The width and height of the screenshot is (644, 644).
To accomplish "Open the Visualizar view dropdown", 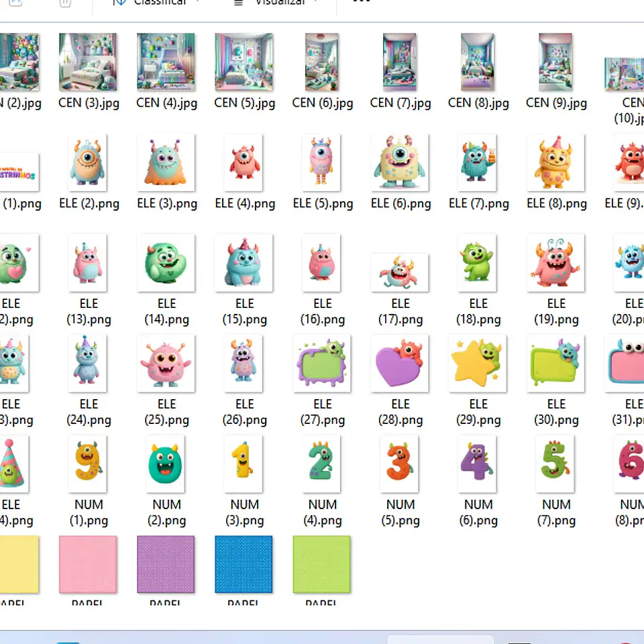I will [276, 2].
